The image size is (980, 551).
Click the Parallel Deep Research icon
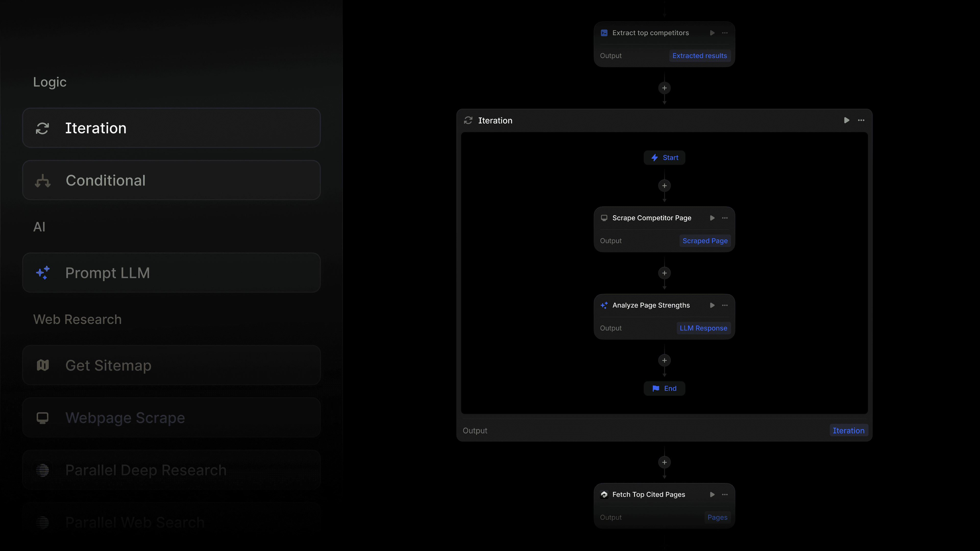point(43,470)
